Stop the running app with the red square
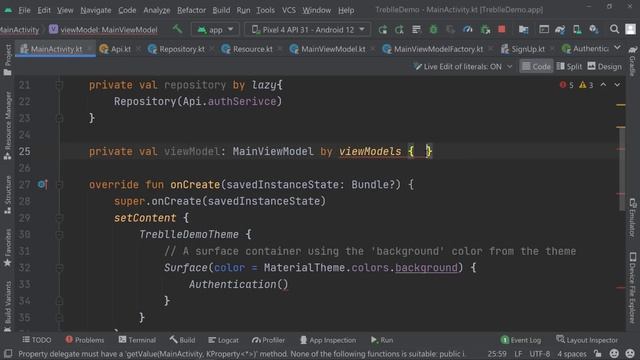 [x=502, y=29]
